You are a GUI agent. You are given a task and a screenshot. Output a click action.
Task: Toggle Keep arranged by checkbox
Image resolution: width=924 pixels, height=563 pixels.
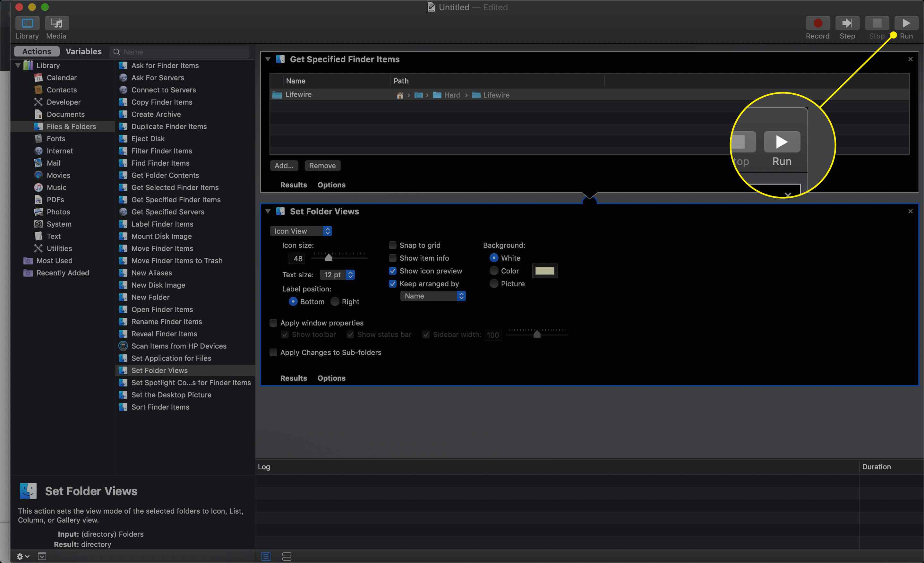coord(391,284)
